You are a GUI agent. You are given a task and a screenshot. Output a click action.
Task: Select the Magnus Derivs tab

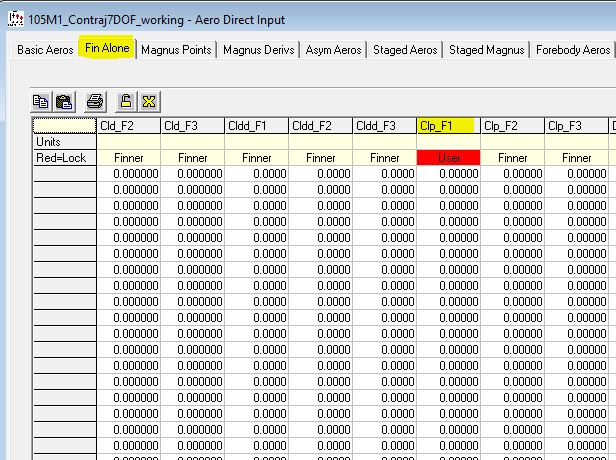(259, 49)
